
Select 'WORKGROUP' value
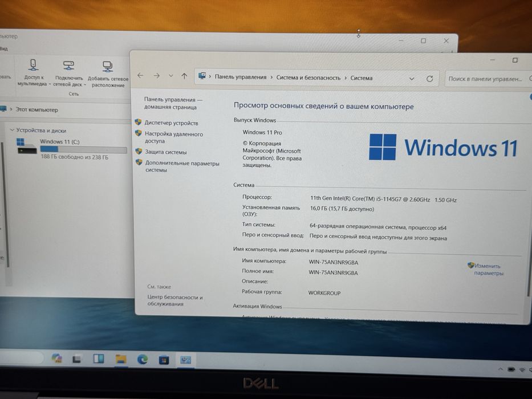(324, 293)
